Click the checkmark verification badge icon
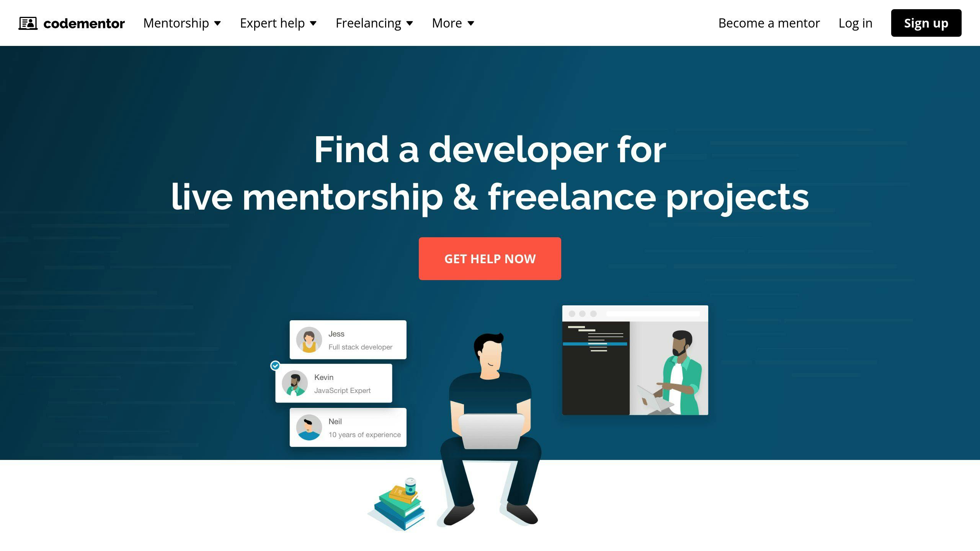Screen dimensions: 980x551 pyautogui.click(x=275, y=365)
